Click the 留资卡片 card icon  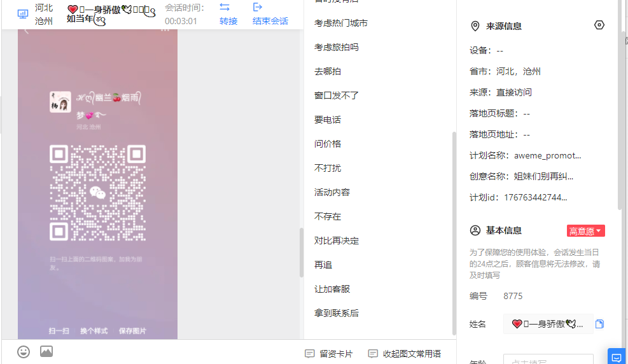point(310,354)
